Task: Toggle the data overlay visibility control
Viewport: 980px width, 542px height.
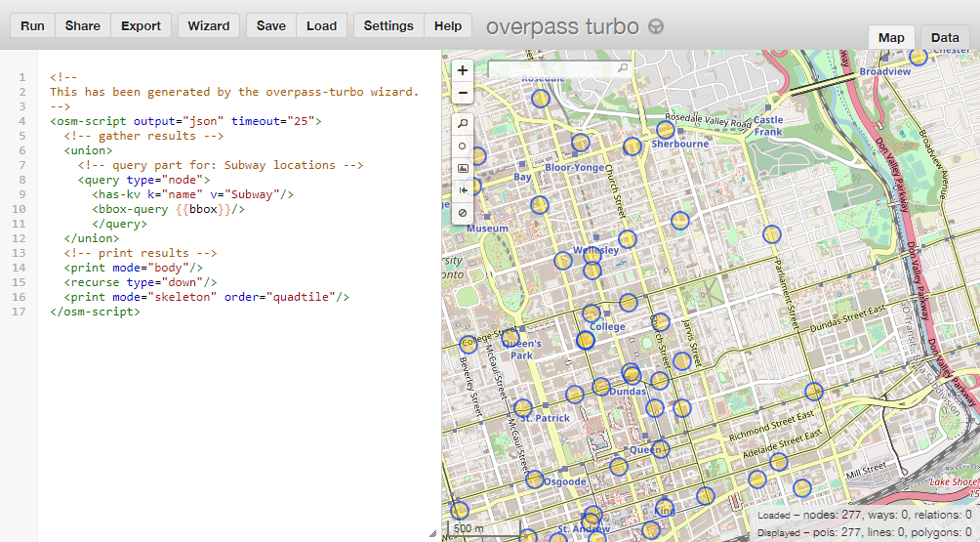Action: click(x=463, y=213)
